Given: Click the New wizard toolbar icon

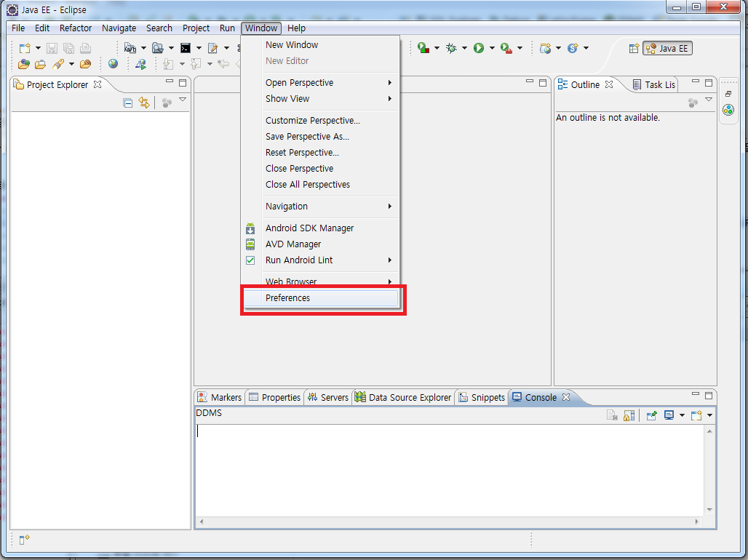Looking at the screenshot, I should click(25, 48).
